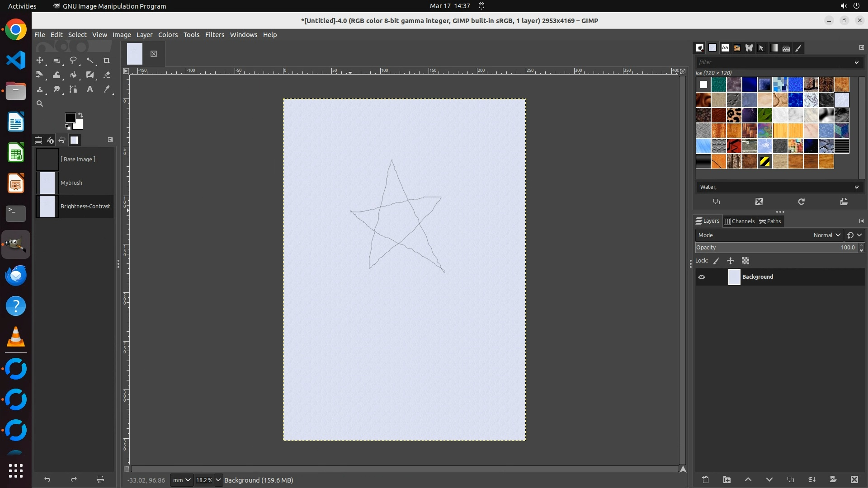Select the Crop tool
The image size is (868, 488).
(107, 60)
